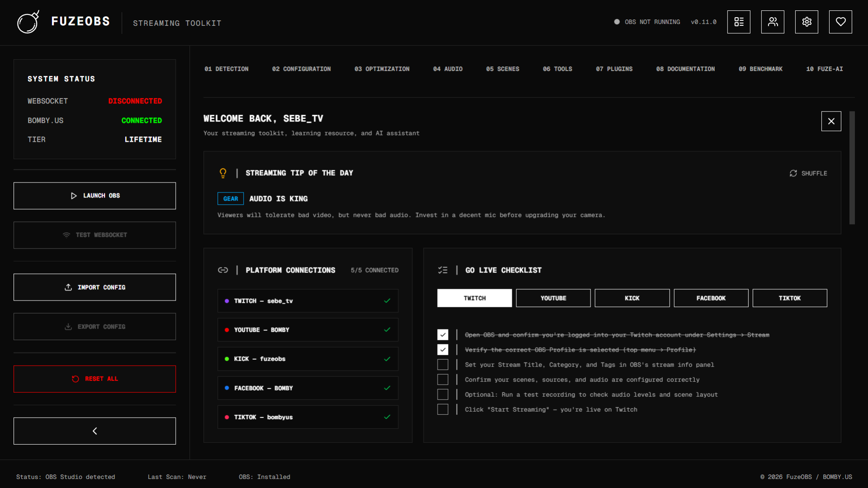The height and width of the screenshot is (488, 868).
Task: Click the Platform Connections link icon
Action: (x=223, y=270)
